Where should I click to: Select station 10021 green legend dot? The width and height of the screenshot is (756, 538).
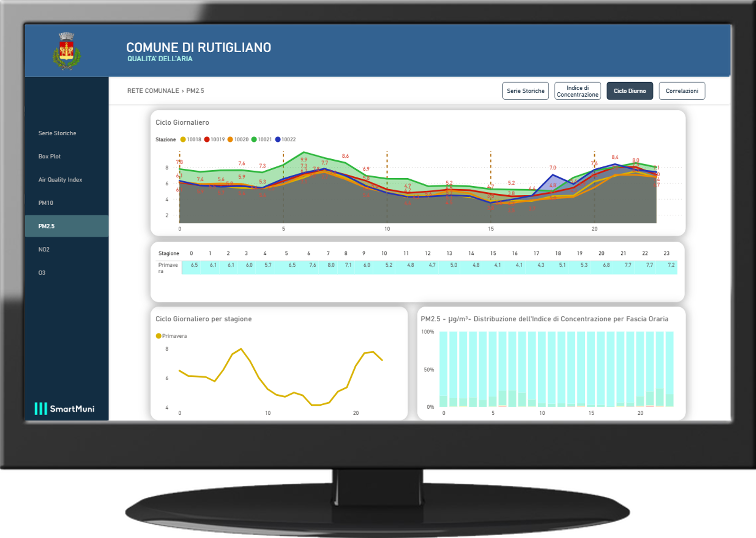pos(254,139)
